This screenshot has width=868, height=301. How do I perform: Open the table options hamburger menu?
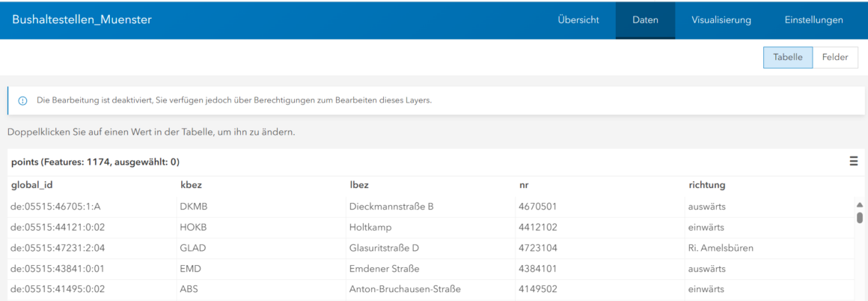[x=853, y=161]
